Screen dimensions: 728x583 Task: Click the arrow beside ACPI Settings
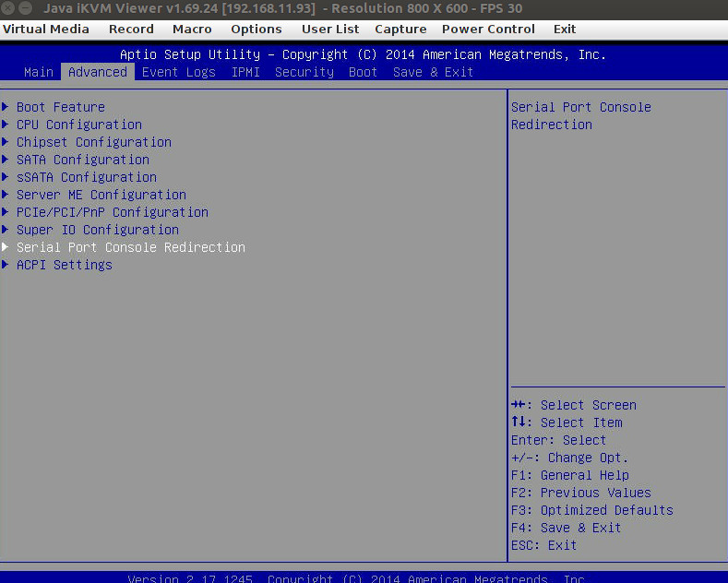(x=6, y=265)
